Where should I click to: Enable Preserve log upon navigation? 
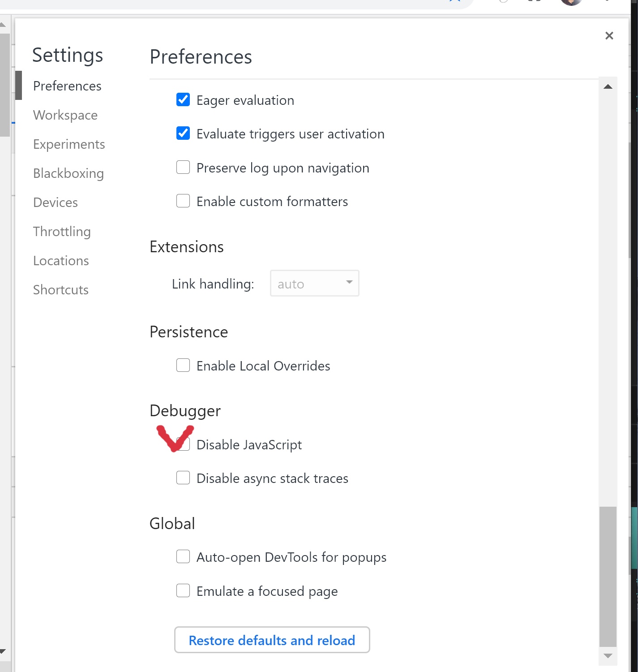183,167
